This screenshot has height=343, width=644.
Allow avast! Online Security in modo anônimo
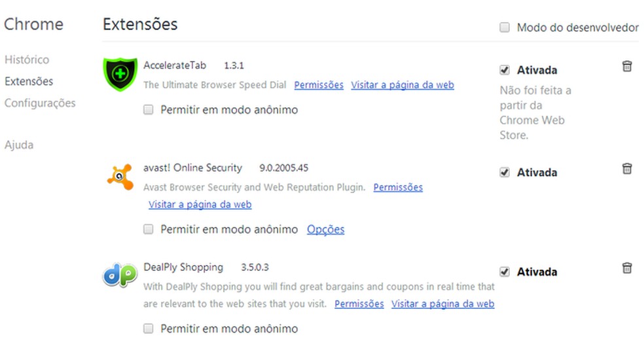[x=149, y=229]
